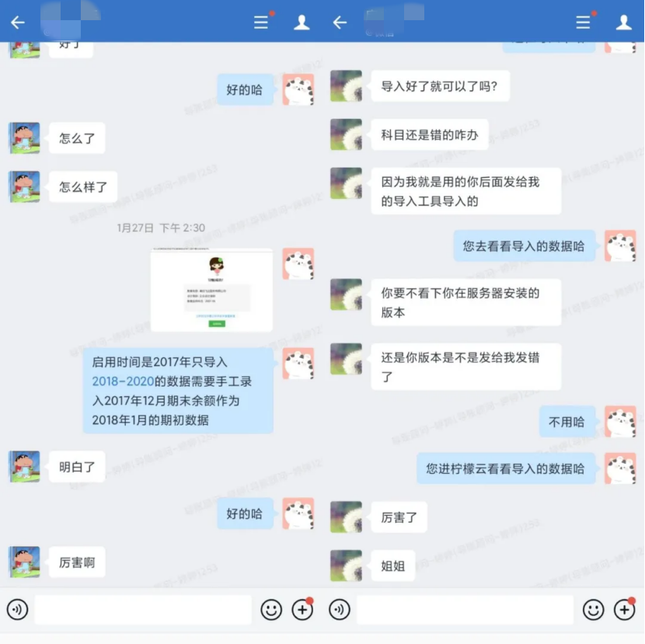Open left chat's hamburger menu
Viewport: 645px width, 644px height.
coord(261,23)
